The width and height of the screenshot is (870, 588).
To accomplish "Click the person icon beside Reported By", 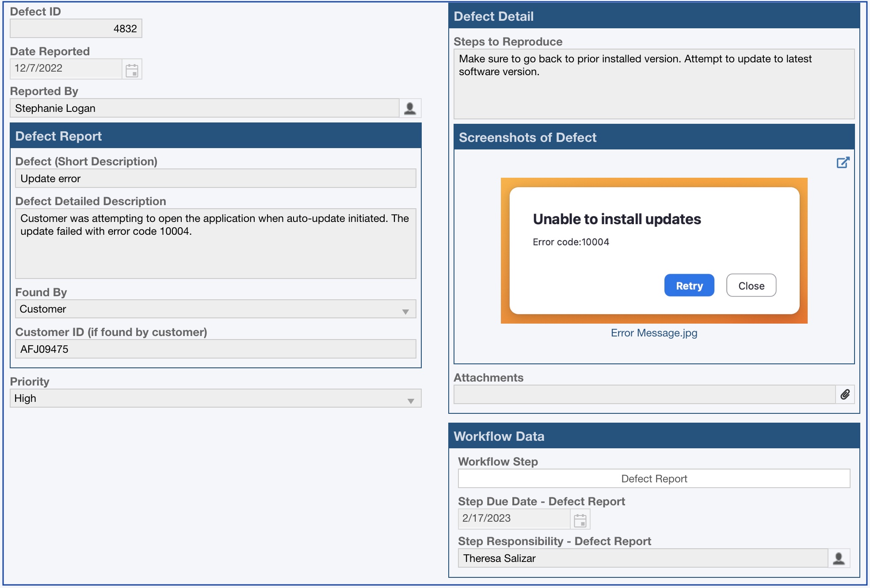I will [x=410, y=107].
